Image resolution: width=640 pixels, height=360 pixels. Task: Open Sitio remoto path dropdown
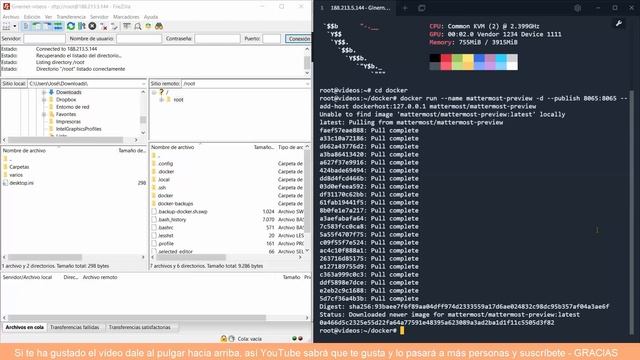[307, 84]
